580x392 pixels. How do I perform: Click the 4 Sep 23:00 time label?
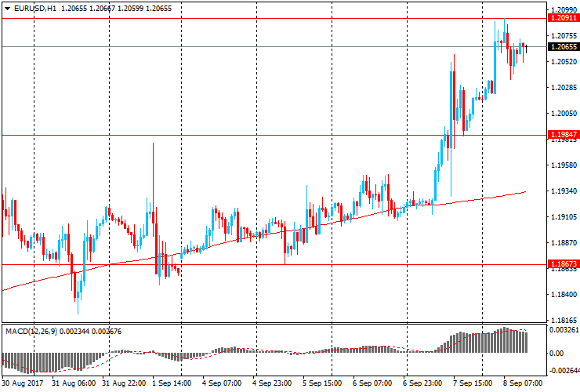pyautogui.click(x=272, y=383)
